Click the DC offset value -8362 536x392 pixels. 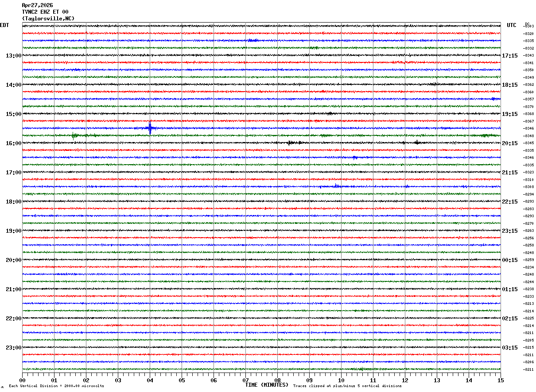[x=529, y=85]
